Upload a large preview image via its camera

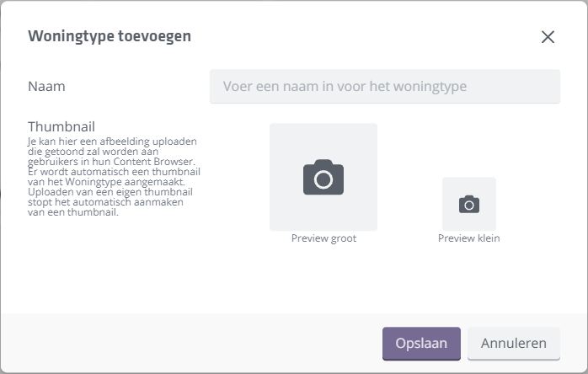coord(323,178)
